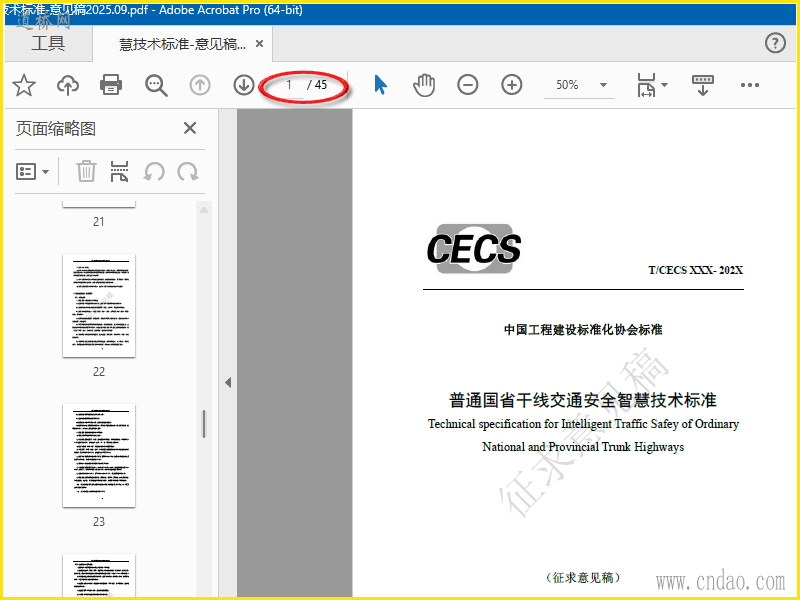800x600 pixels.
Task: Expand the page fit options arrow
Action: click(664, 85)
